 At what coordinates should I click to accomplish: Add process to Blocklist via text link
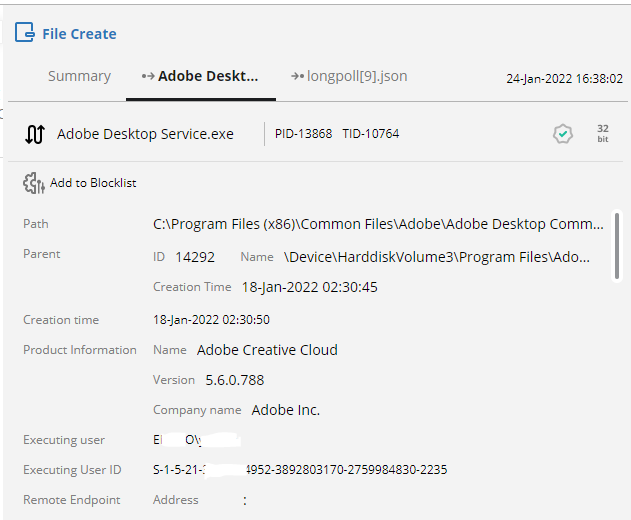coord(93,183)
